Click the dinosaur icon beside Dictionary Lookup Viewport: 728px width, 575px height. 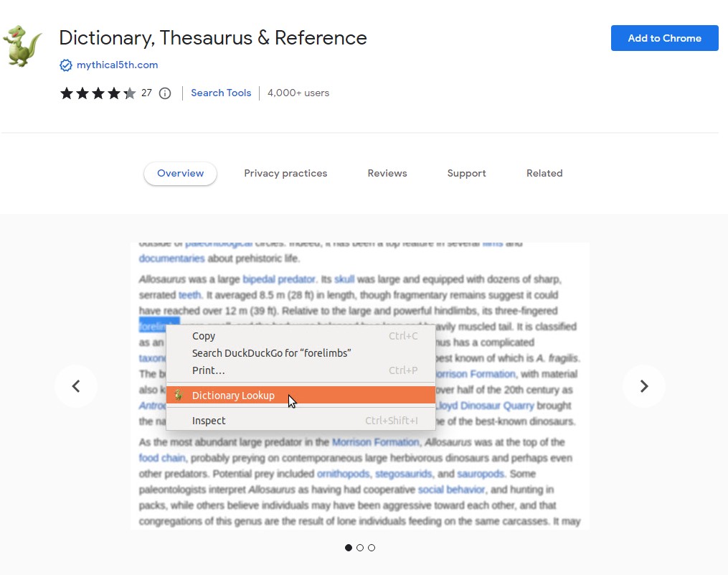pyautogui.click(x=176, y=395)
